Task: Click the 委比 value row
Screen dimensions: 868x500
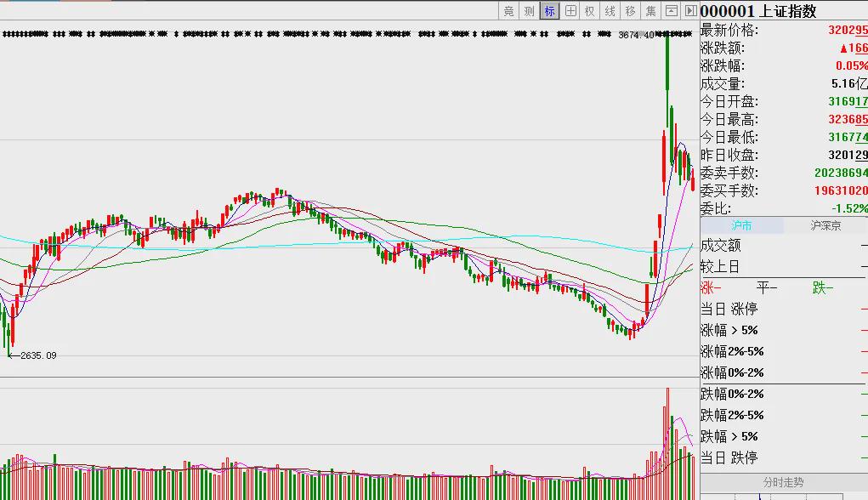Action: [x=783, y=208]
